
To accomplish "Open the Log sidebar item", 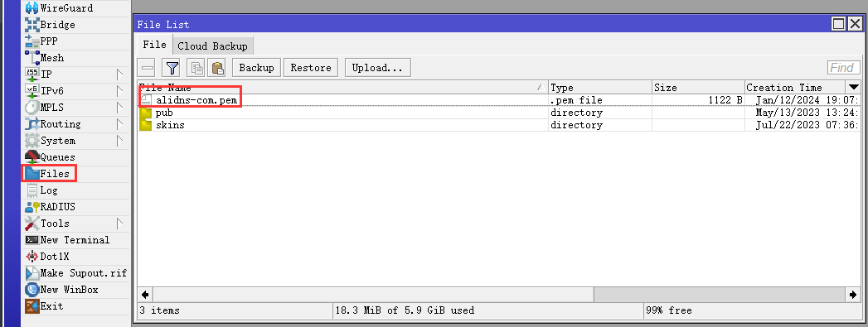I will tap(41, 190).
